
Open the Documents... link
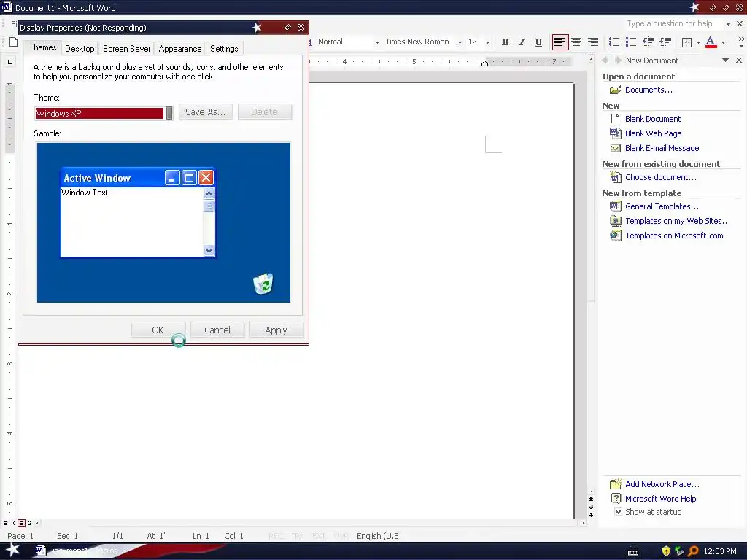click(x=649, y=90)
